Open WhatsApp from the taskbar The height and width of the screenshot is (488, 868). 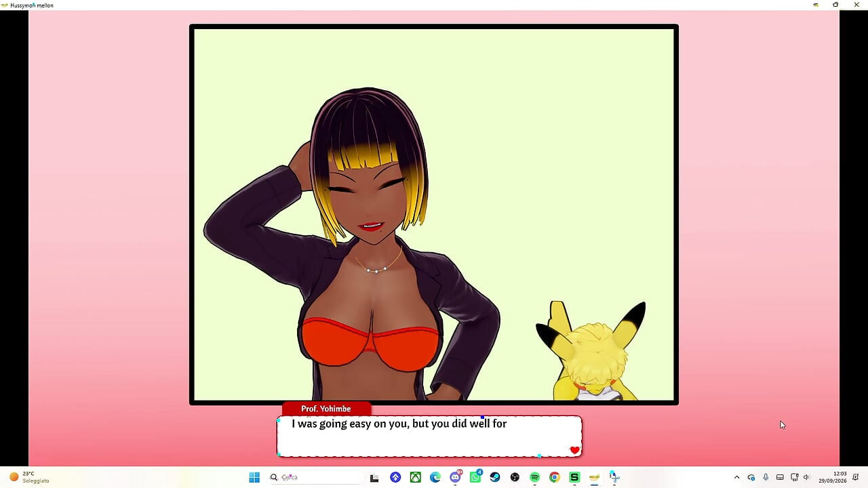pyautogui.click(x=475, y=477)
